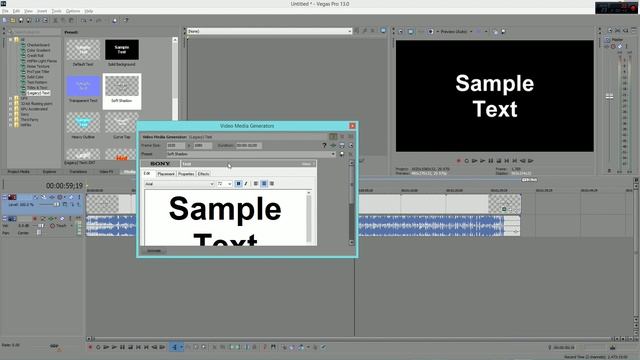Switch to the Transitions tab

click(x=78, y=172)
